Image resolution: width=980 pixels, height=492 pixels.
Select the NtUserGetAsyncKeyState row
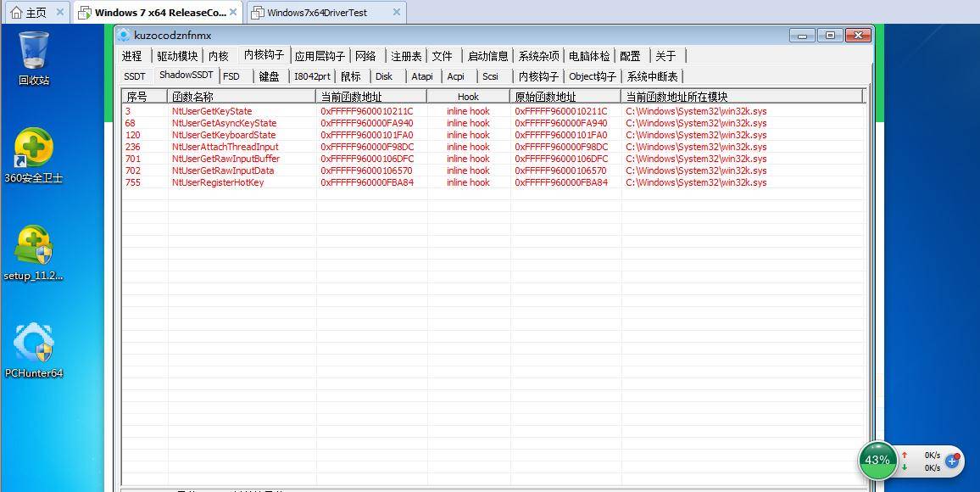pos(493,123)
